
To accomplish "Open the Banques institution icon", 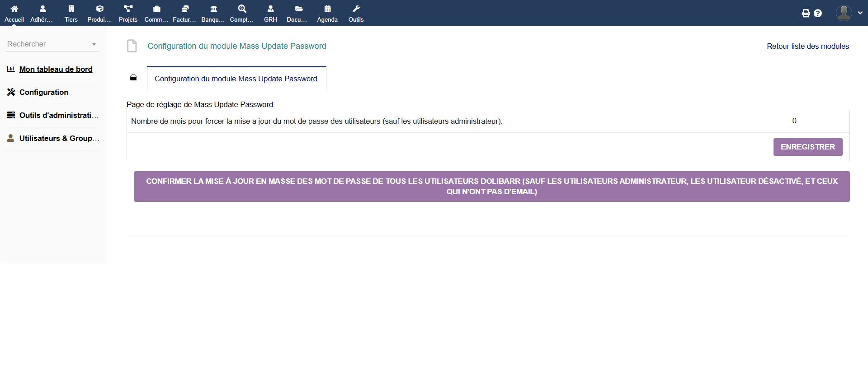I will [x=213, y=9].
